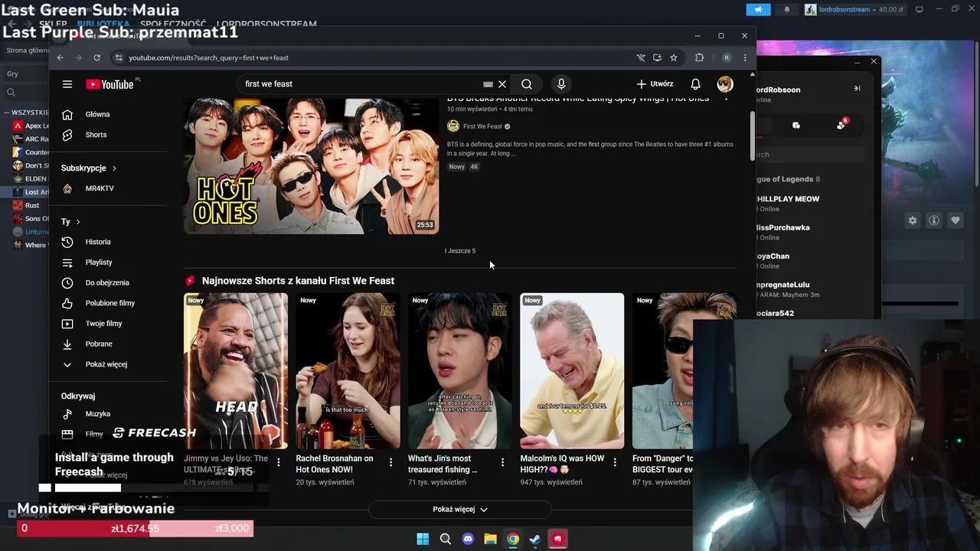980x551 pixels.
Task: Open Windows taskbar search
Action: pyautogui.click(x=446, y=539)
